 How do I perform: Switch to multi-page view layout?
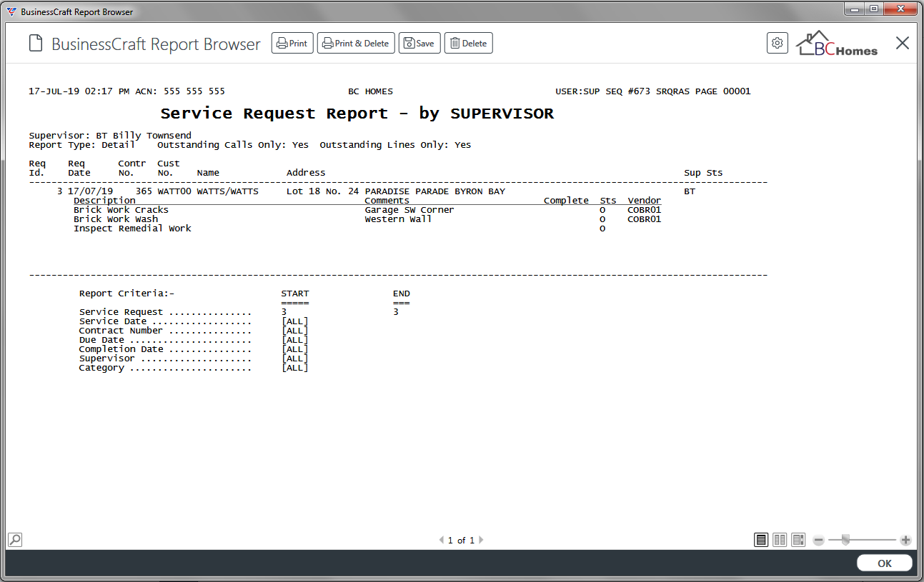pyautogui.click(x=799, y=540)
